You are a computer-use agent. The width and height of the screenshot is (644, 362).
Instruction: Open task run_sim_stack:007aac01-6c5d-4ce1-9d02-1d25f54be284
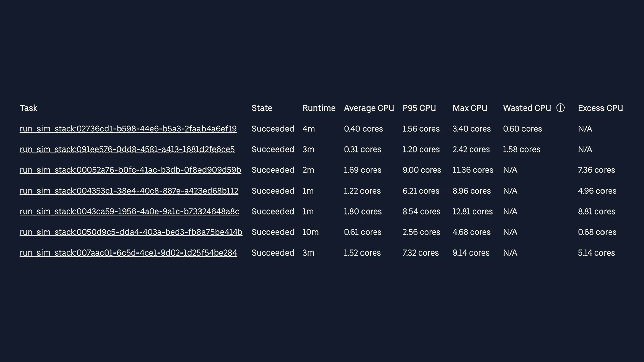pos(128,253)
